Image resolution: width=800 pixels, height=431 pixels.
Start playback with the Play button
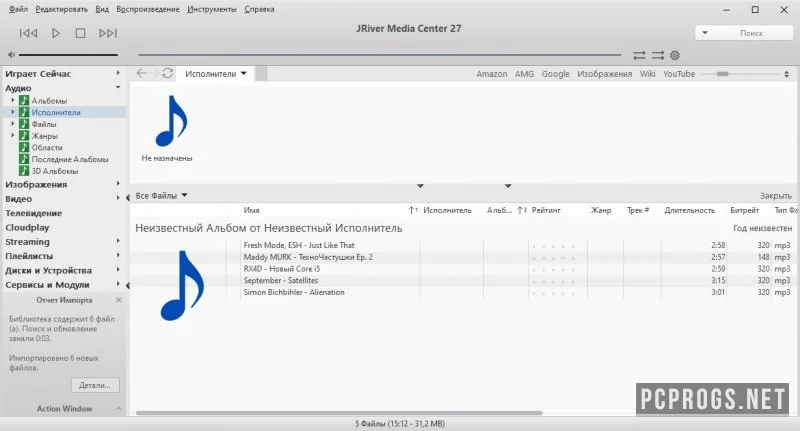(56, 33)
